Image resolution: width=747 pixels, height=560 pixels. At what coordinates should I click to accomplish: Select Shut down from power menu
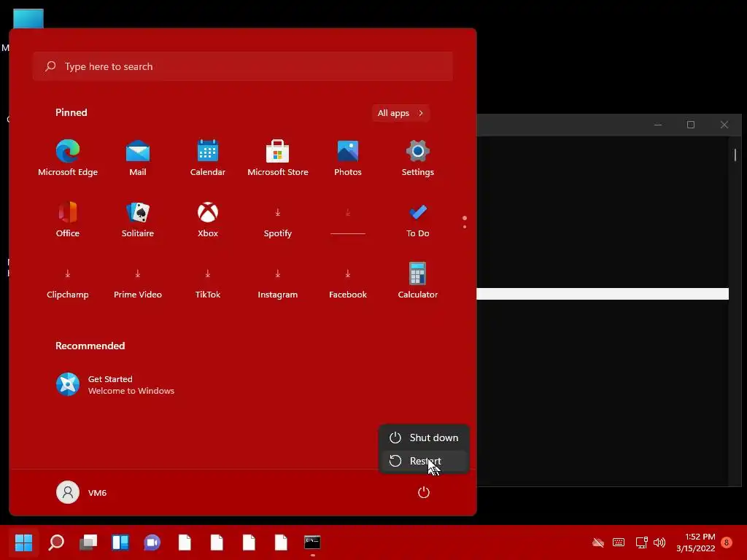(424, 437)
